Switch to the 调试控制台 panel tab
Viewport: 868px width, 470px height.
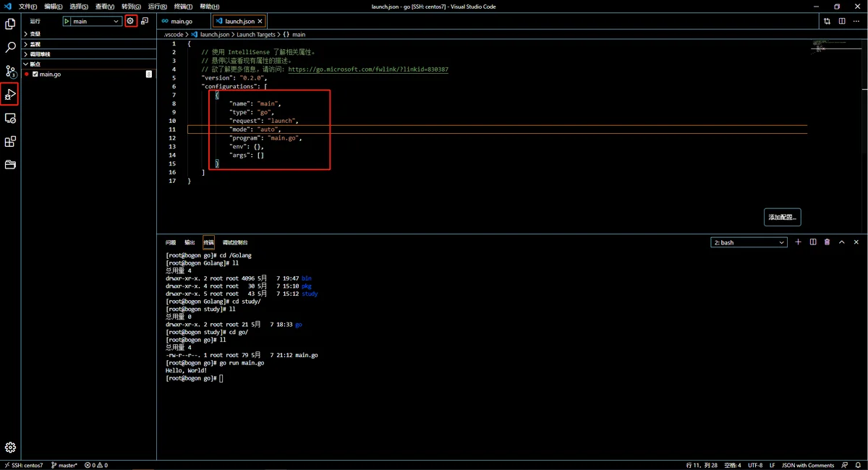tap(235, 243)
